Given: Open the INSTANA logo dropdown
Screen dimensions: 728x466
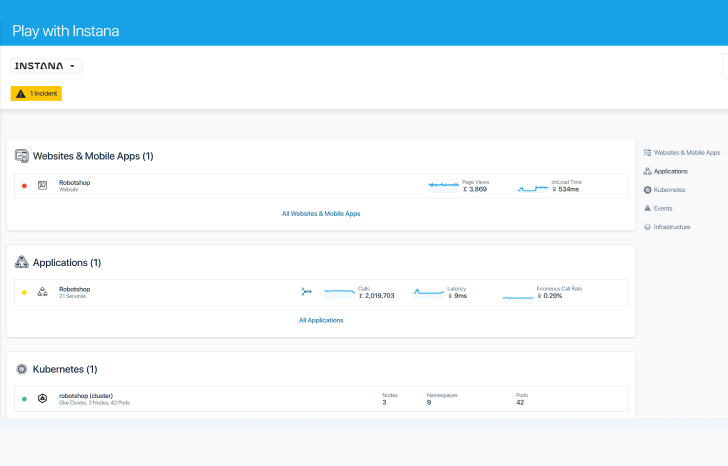Looking at the screenshot, I should [x=46, y=66].
